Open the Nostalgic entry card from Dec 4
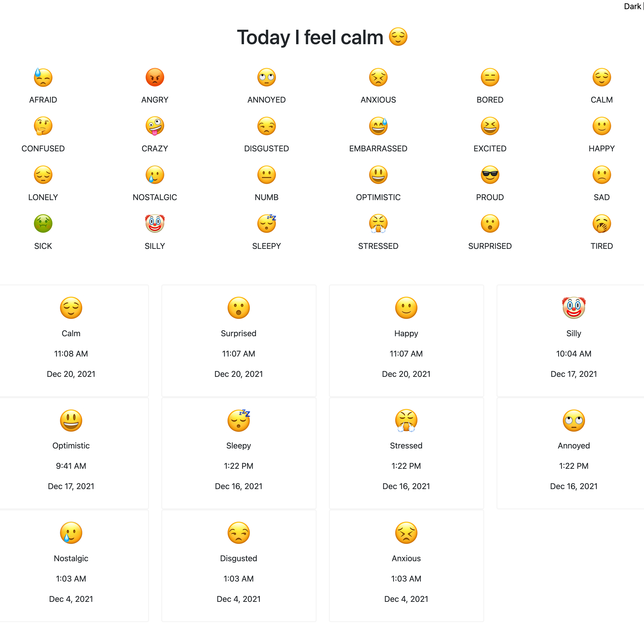This screenshot has height=644, width=644. point(74,566)
